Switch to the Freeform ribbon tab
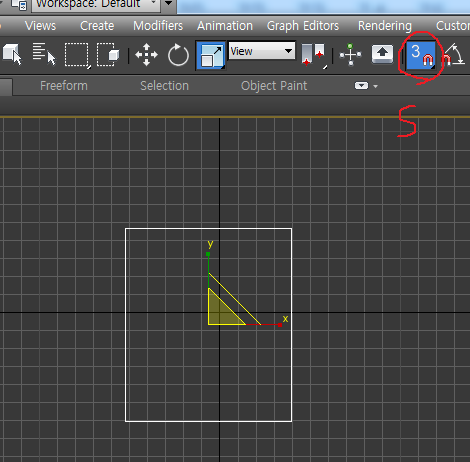The height and width of the screenshot is (462, 470). (64, 86)
